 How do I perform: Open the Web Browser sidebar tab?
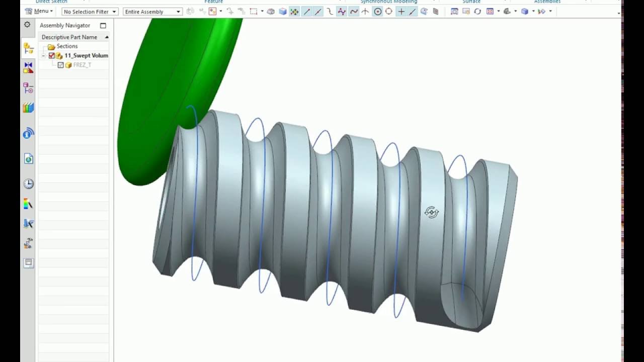[x=28, y=159]
